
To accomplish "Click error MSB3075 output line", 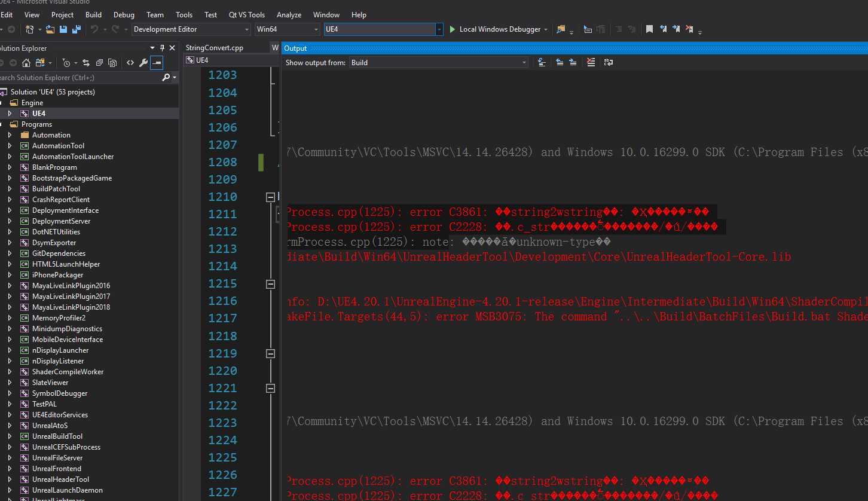I will pyautogui.click(x=577, y=317).
